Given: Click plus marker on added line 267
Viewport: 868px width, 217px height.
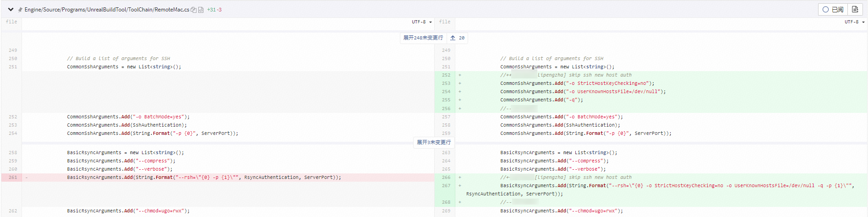Looking at the screenshot, I should coord(459,186).
